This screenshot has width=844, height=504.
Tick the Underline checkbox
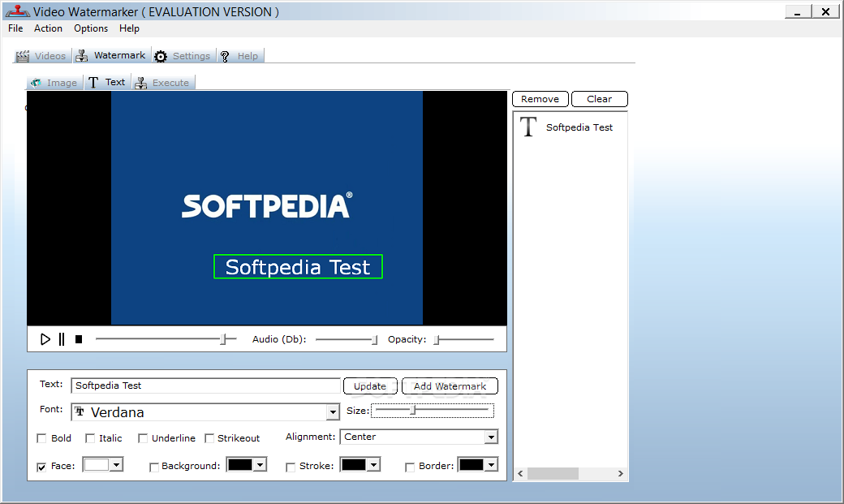pyautogui.click(x=143, y=438)
